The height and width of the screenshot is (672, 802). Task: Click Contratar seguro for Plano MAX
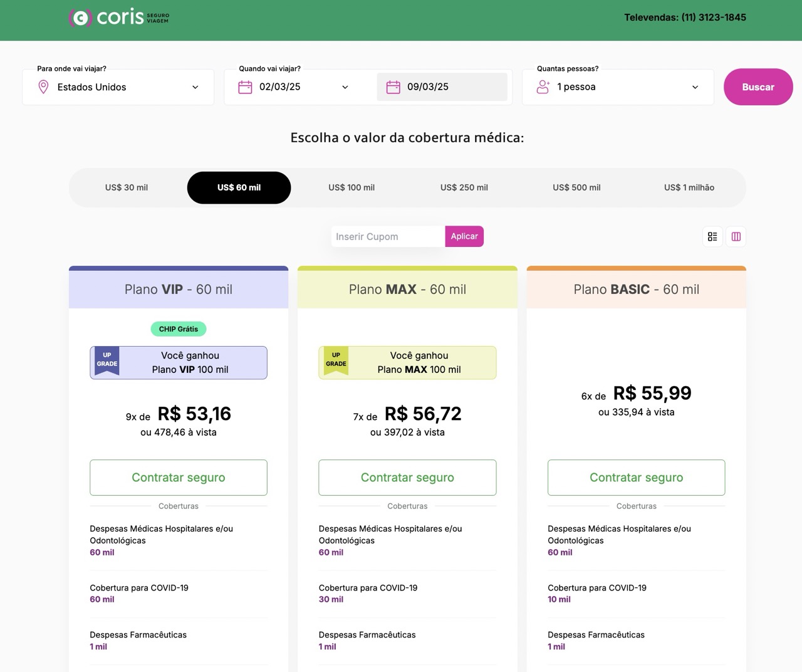coord(407,478)
